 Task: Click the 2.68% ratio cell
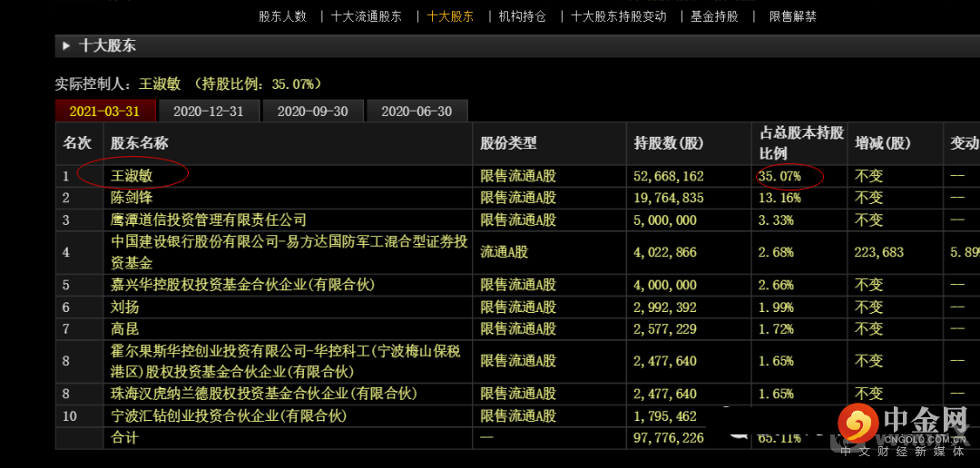point(776,252)
